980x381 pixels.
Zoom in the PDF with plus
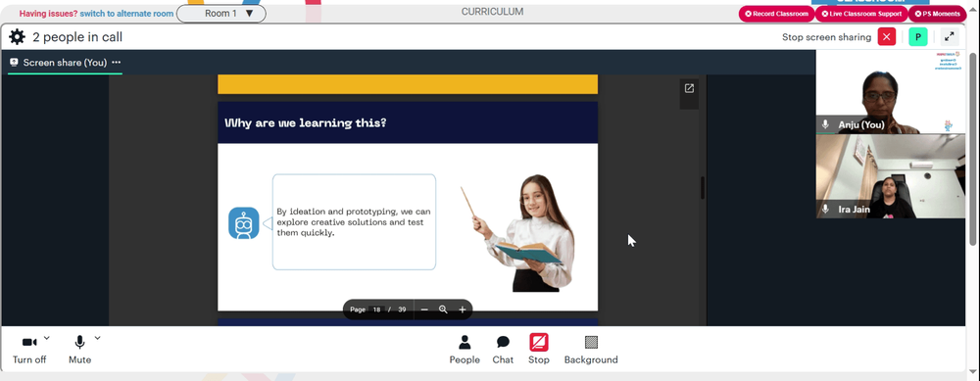[463, 310]
